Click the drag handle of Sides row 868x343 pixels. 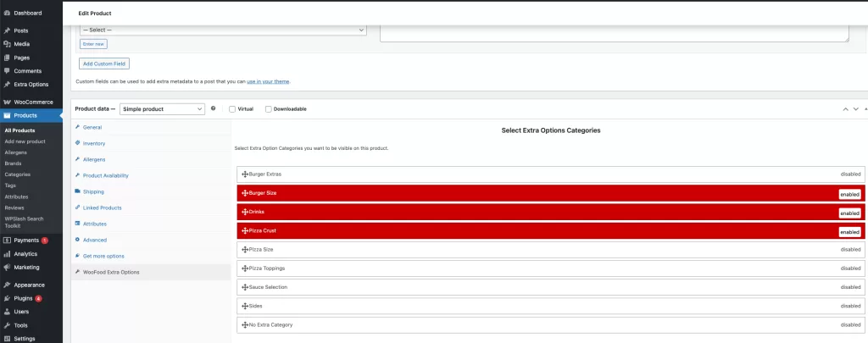(x=245, y=306)
